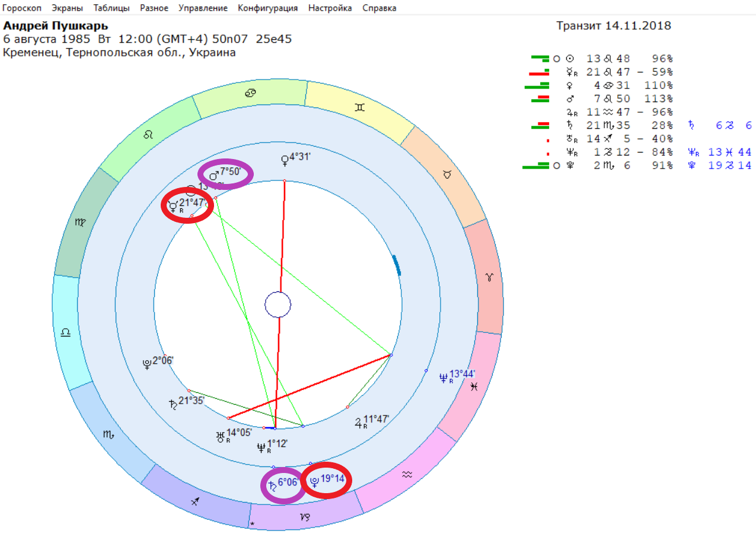Viewport: 756px width, 543px height.
Task: Click the Pluto row strength bar in the table
Action: (536, 166)
